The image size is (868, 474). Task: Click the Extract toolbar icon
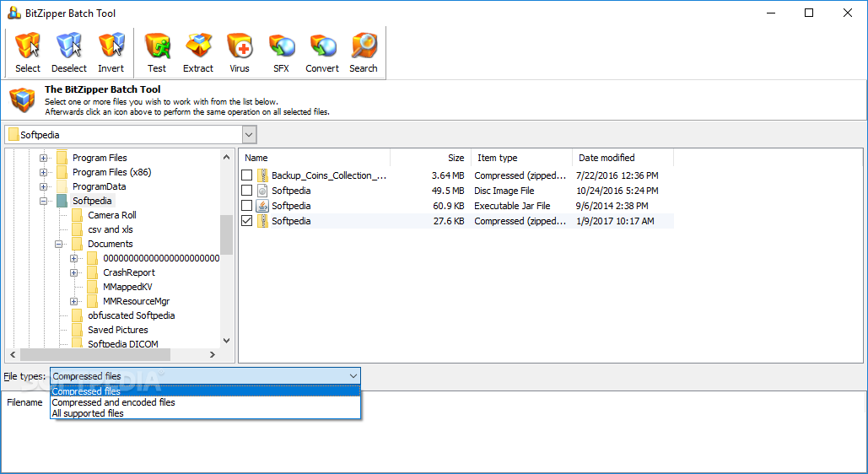[198, 52]
